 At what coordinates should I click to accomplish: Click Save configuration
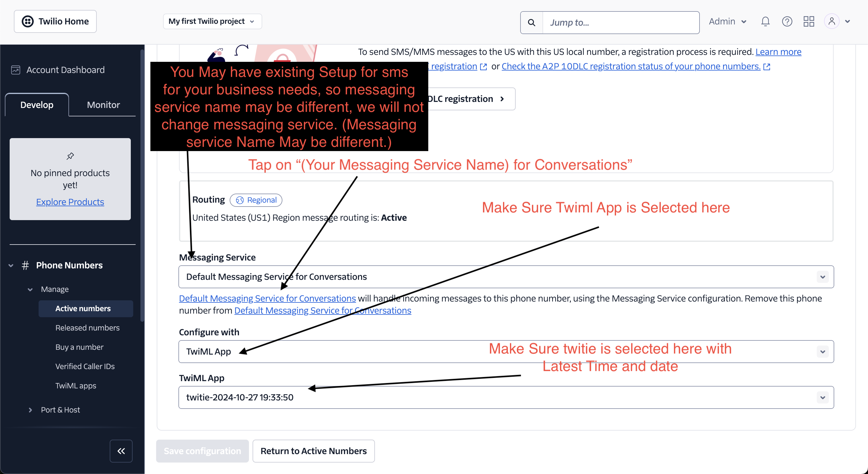202,451
